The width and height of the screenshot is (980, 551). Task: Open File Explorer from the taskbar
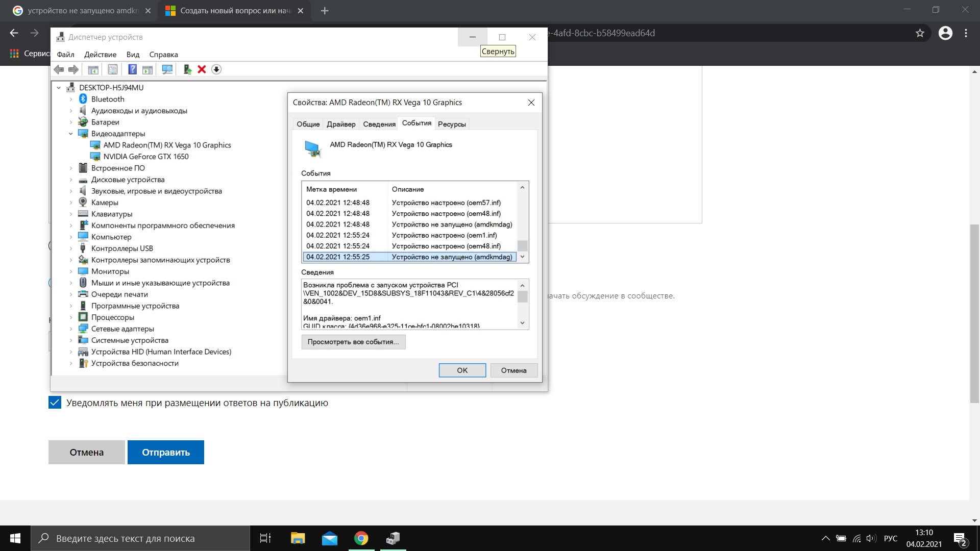[298, 538]
